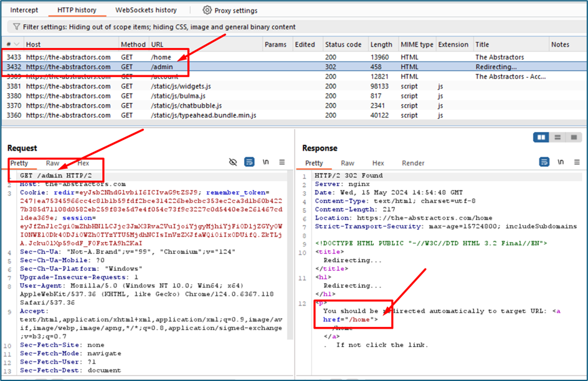The width and height of the screenshot is (588, 381).
Task: Sort by Title column header
Action: 511,44
